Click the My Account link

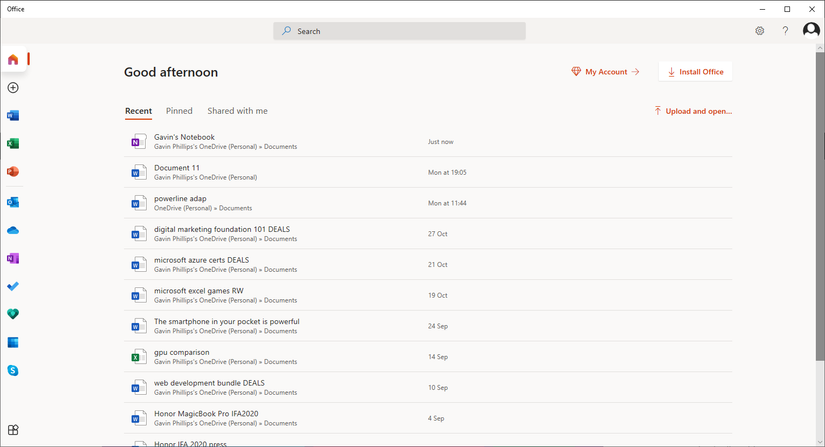[x=605, y=72]
